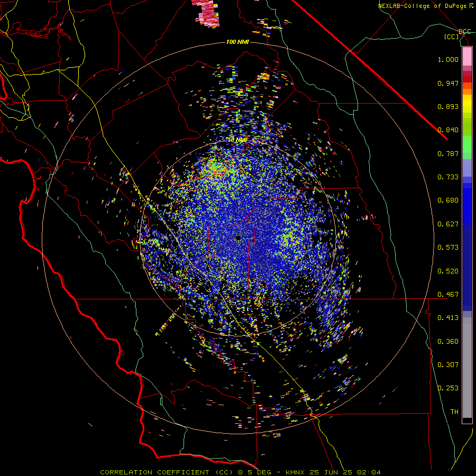476x476 pixels.
Task: Click the 0.413 legend value
Action: [448, 318]
